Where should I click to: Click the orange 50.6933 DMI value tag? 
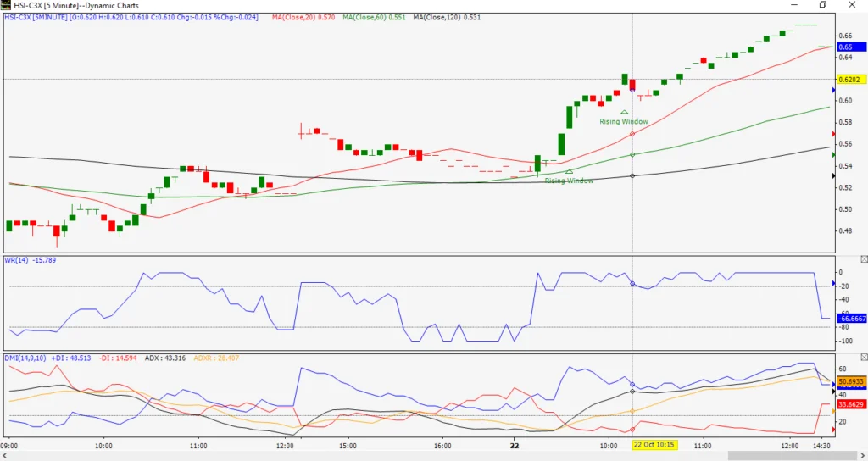click(x=851, y=382)
